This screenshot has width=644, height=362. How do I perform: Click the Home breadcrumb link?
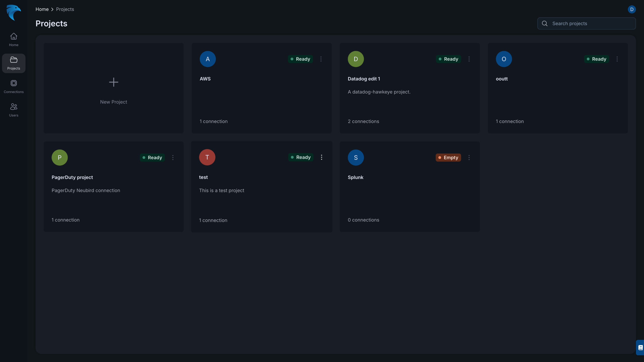42,9
